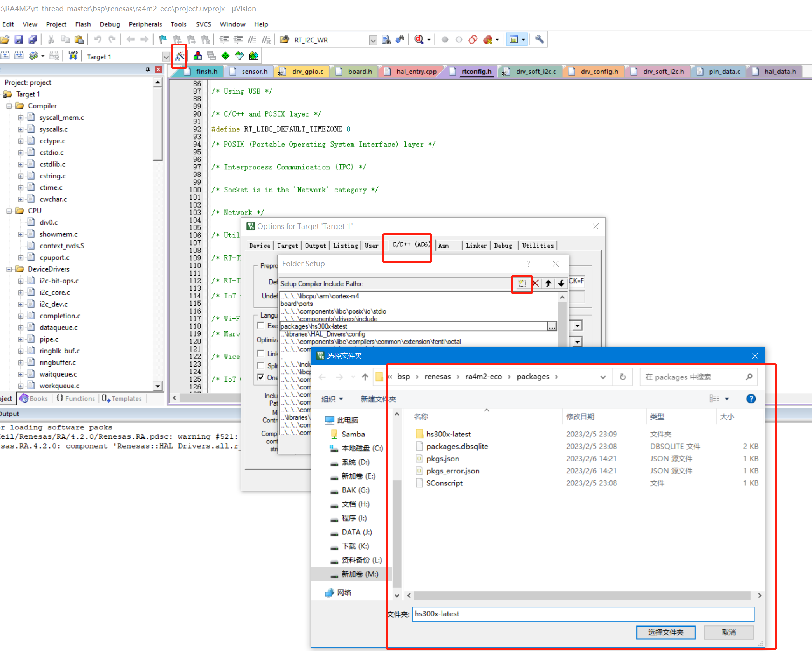Expand the syscalls.c file node

(x=21, y=129)
